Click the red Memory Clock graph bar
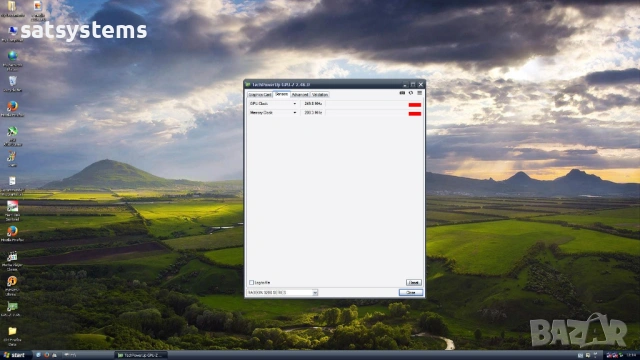The height and width of the screenshot is (360, 640). pos(415,114)
